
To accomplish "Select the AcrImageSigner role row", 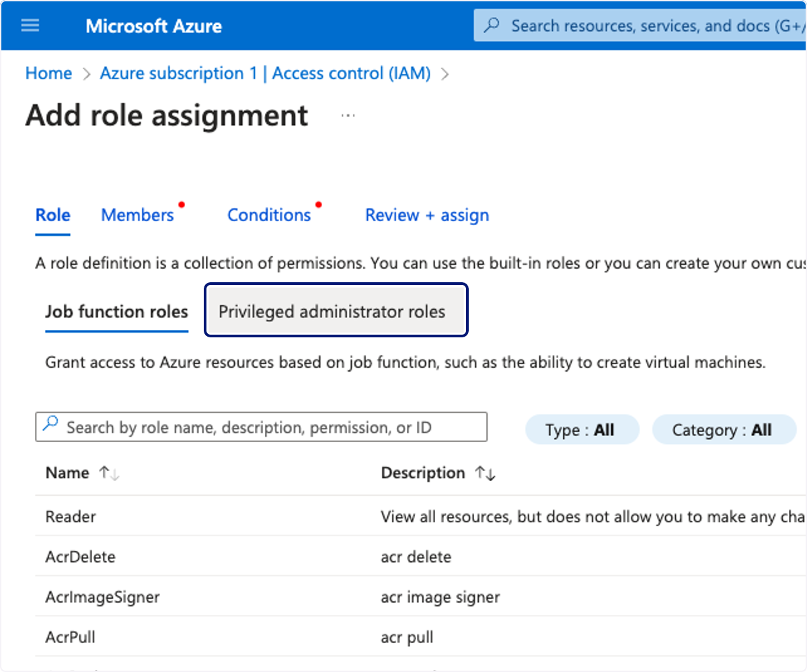I will 421,597.
